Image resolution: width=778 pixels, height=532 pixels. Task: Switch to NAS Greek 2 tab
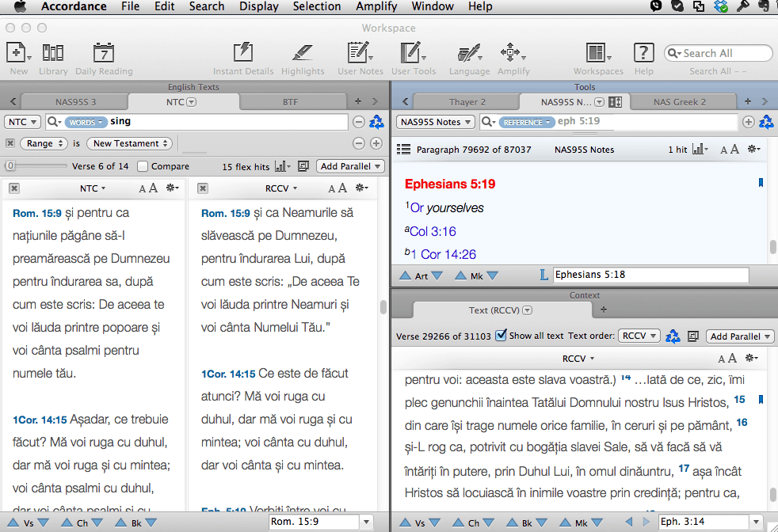click(679, 102)
